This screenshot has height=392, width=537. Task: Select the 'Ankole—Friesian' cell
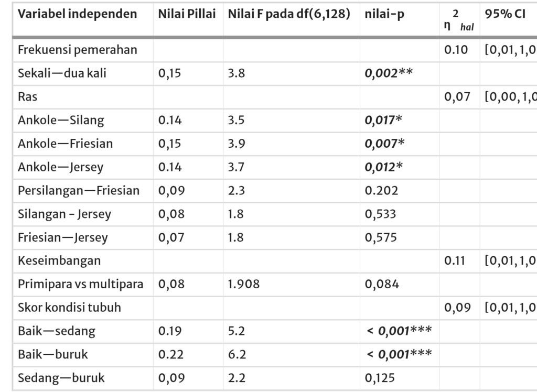(65, 144)
